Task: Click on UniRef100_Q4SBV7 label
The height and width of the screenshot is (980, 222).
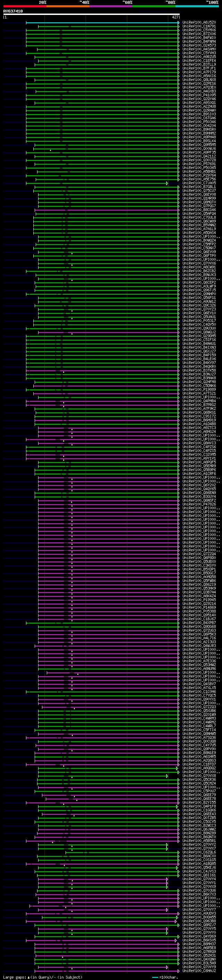Action: click(x=199, y=684)
